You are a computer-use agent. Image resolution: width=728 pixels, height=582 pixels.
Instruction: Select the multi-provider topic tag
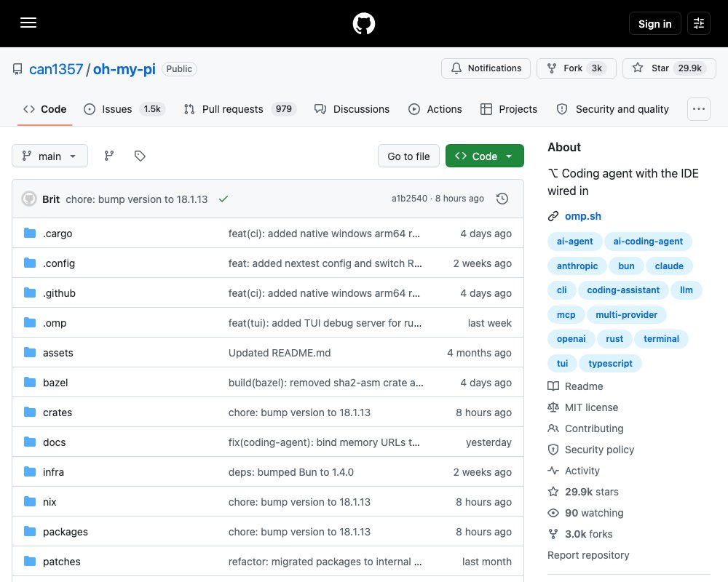pos(626,315)
